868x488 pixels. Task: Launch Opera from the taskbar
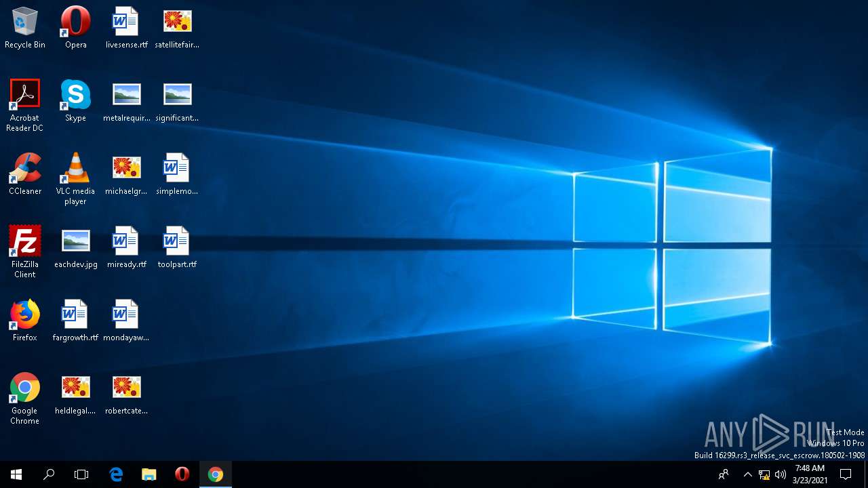pyautogui.click(x=182, y=474)
